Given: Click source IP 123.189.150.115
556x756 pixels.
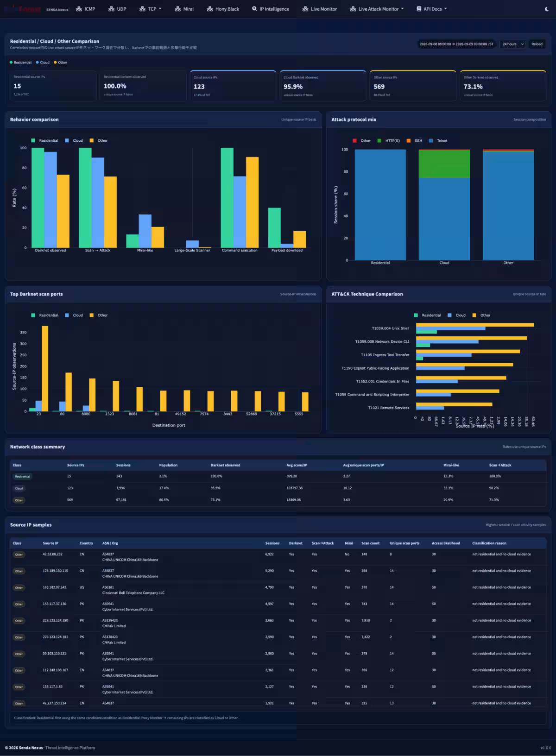Looking at the screenshot, I should click(x=55, y=571).
